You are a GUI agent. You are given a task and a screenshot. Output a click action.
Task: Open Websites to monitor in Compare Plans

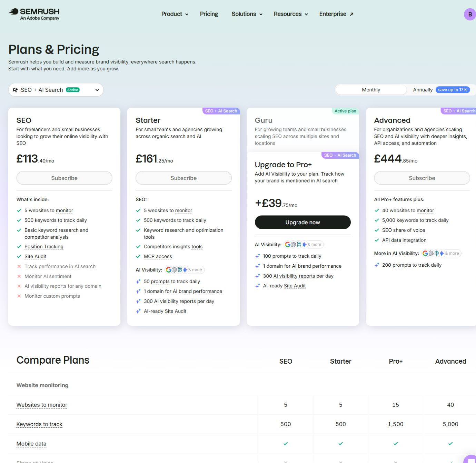[42, 405]
